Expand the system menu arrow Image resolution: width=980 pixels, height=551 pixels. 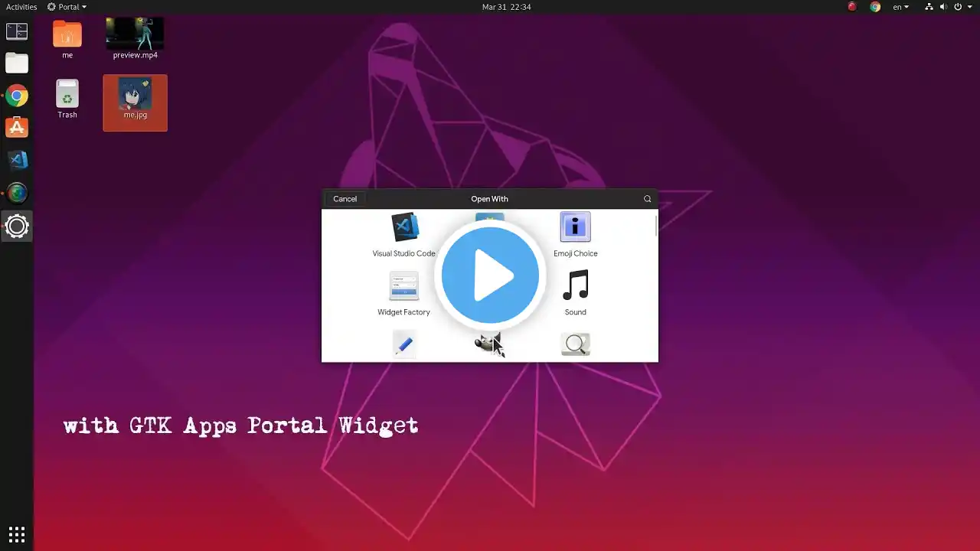coord(969,7)
